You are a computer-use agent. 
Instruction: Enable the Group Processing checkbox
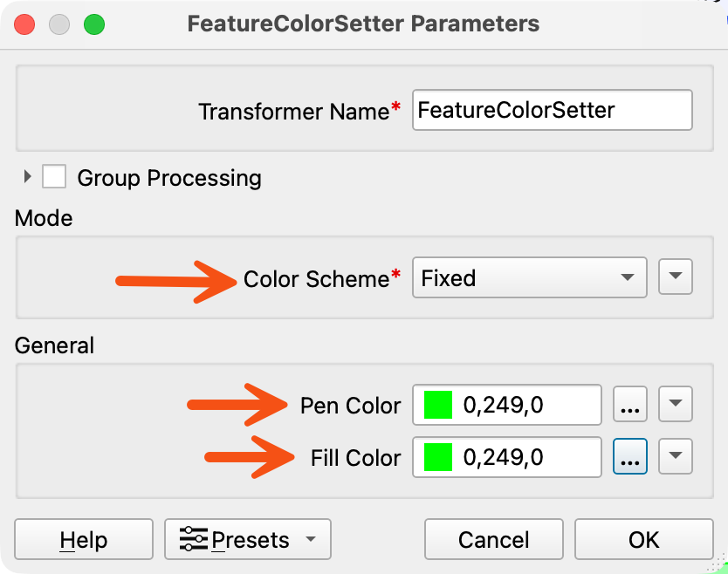click(54, 176)
